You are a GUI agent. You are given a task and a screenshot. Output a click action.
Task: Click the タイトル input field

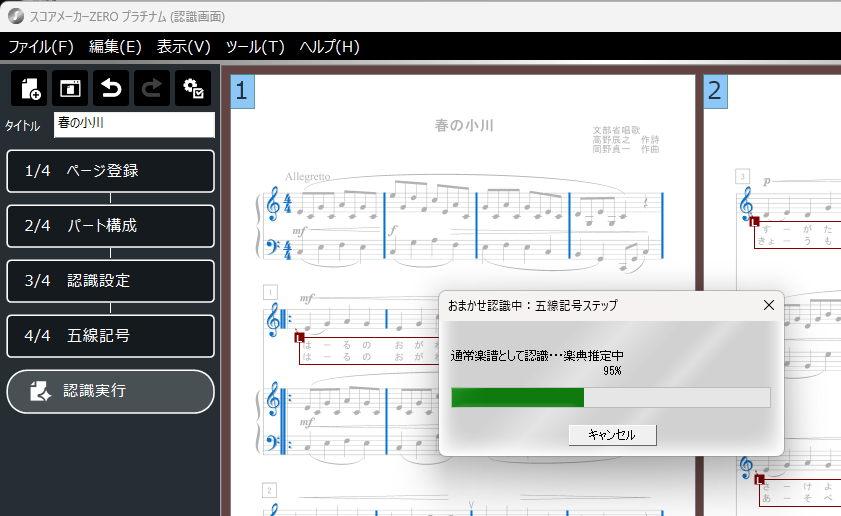(134, 124)
